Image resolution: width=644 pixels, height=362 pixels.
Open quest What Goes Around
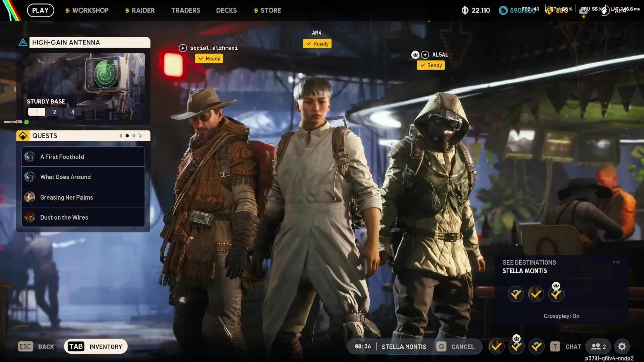coord(84,177)
